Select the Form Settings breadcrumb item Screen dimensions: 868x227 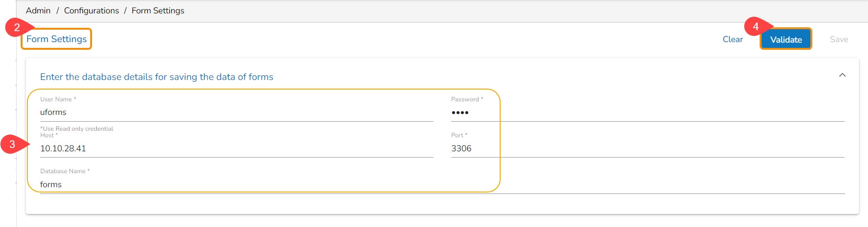pos(158,11)
